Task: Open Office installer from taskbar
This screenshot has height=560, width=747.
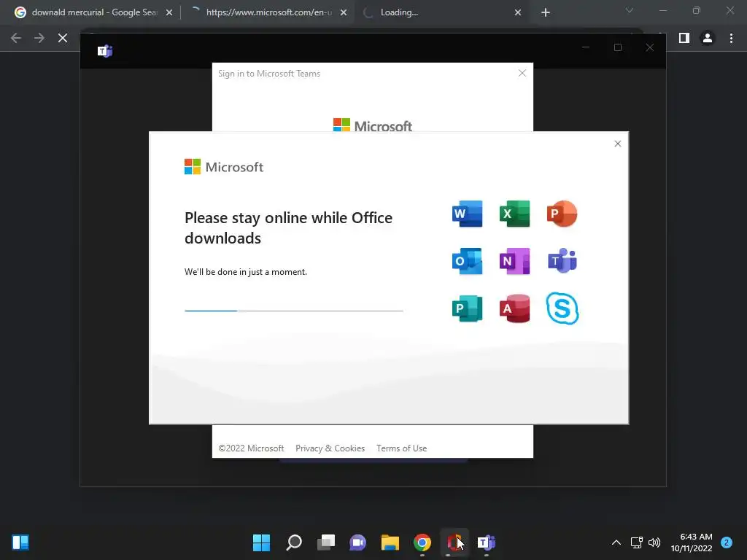Action: 454,542
